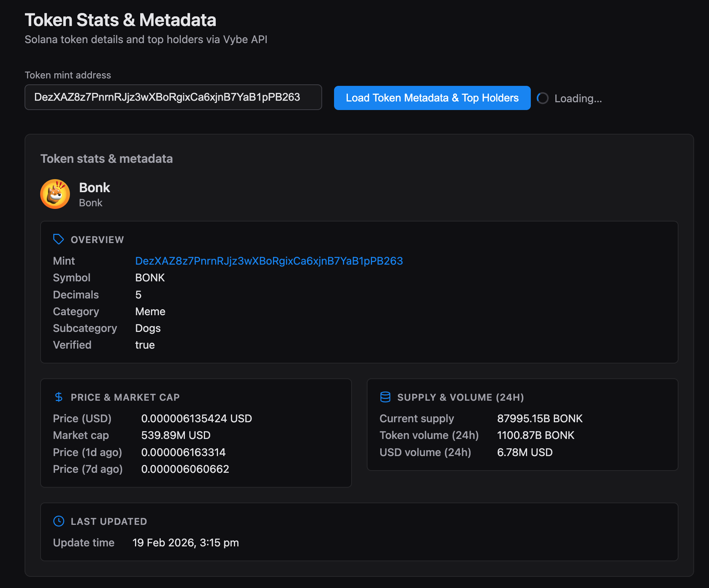Click the LAST UPDATED section title
Viewport: 709px width, 588px height.
[109, 521]
